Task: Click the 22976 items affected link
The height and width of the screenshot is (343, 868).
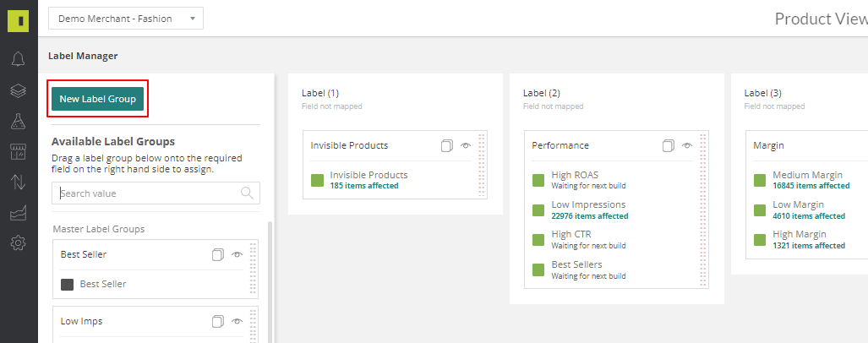Action: point(590,215)
